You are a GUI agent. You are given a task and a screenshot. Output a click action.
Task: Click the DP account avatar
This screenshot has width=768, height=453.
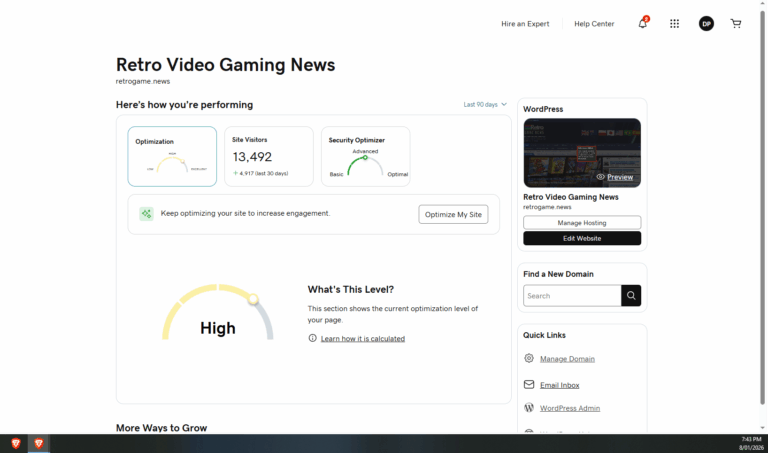coord(706,23)
